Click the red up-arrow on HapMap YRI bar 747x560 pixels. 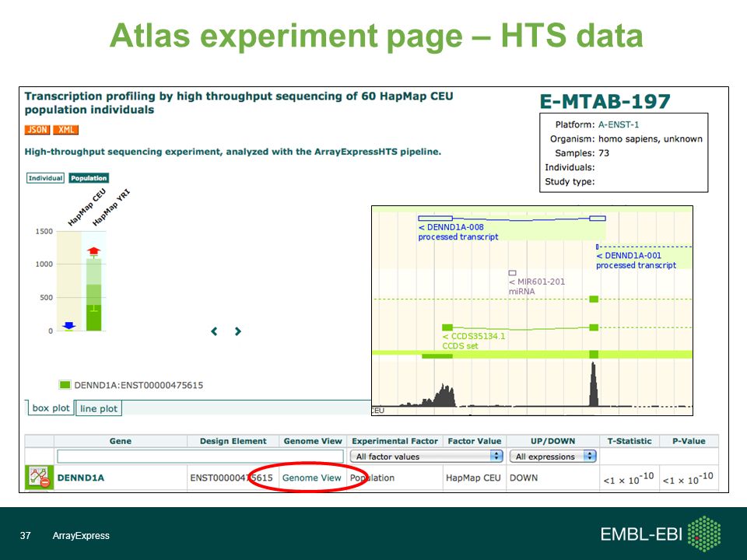click(93, 251)
